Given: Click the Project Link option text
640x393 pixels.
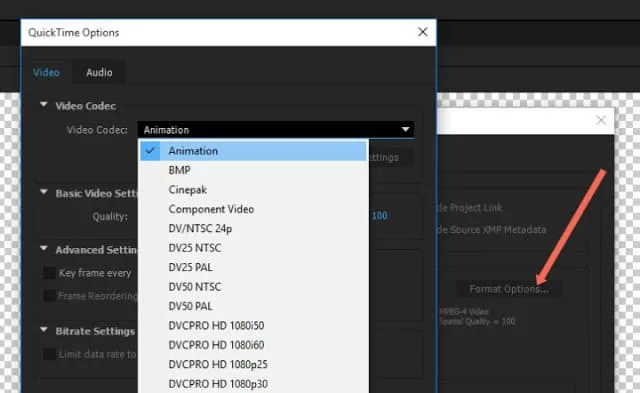Looking at the screenshot, I should 470,208.
